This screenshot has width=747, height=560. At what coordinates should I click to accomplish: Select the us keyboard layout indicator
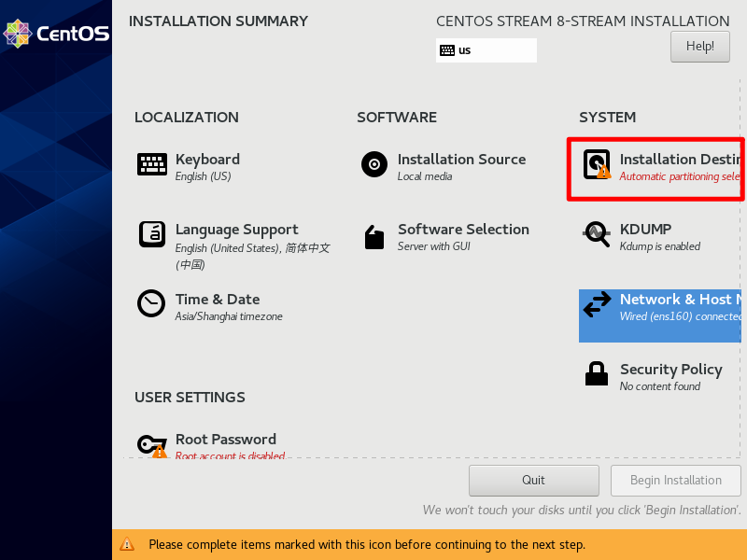tap(486, 50)
